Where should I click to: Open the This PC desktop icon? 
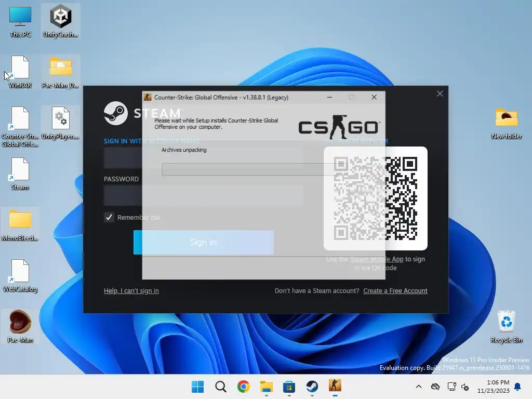tap(20, 21)
